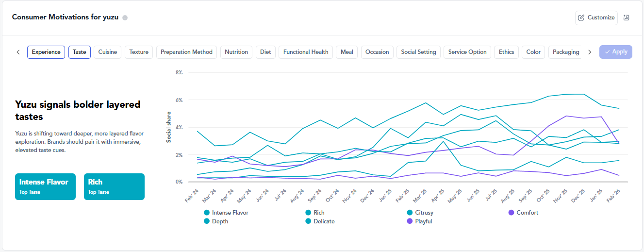Hide the Rich series in the legend
This screenshot has height=252, width=644.
point(308,213)
